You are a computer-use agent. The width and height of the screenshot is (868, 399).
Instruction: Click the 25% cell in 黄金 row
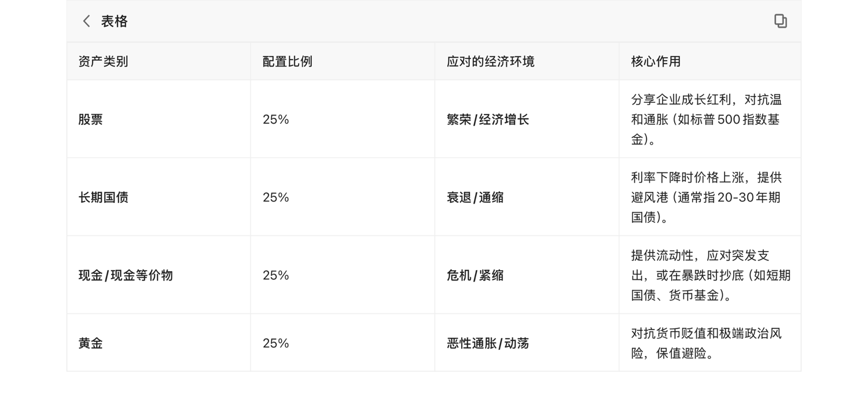pos(276,343)
